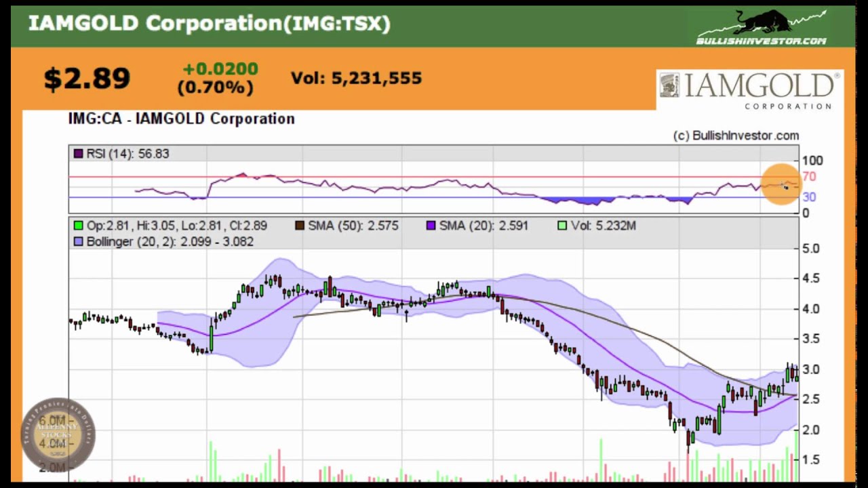Click the 4.0 price axis label
868x488 pixels.
coord(811,309)
